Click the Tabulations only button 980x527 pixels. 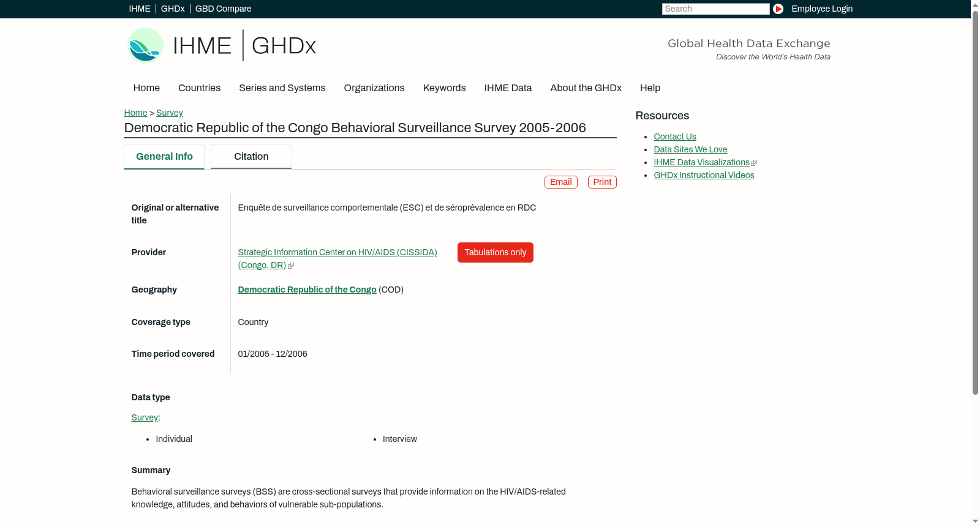pos(496,253)
